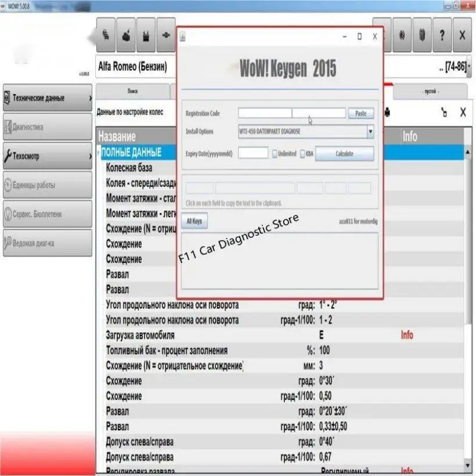Click the Calculate button
This screenshot has height=476, width=476.
point(345,154)
